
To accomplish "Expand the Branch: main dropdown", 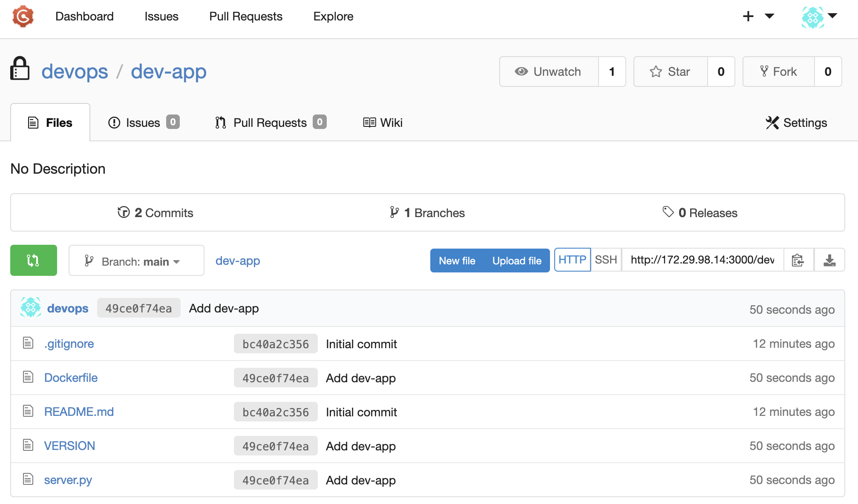I will coord(136,261).
